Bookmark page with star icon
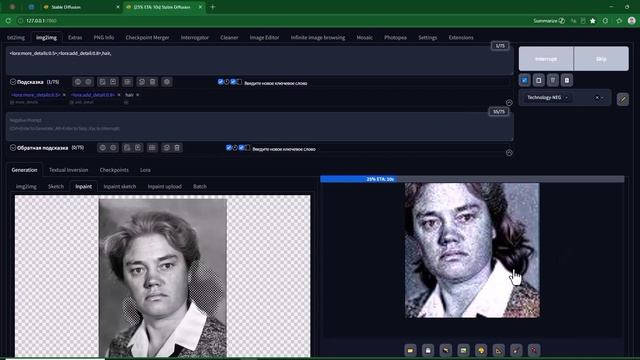 pos(593,21)
